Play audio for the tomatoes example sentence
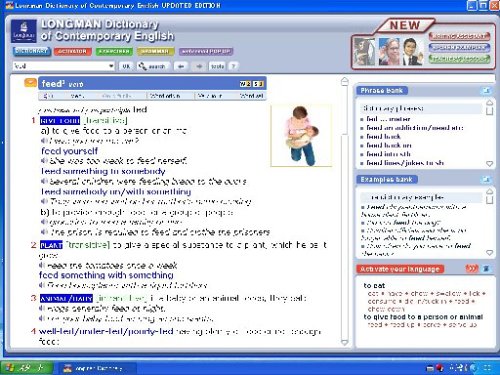This screenshot has width=500, height=375. coord(42,266)
